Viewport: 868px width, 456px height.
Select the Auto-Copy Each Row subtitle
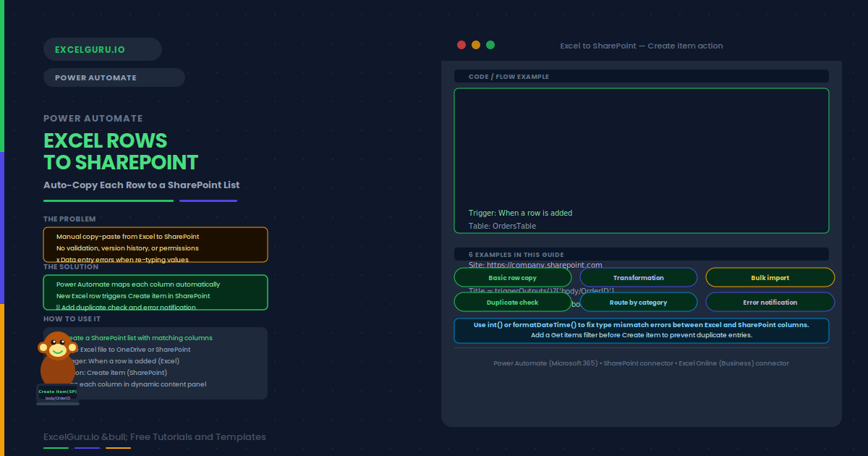[x=142, y=185]
